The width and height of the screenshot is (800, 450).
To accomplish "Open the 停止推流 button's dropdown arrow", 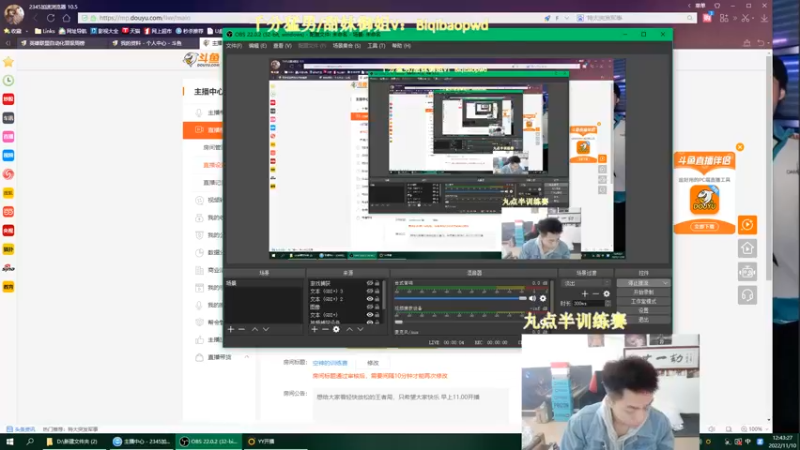I will 665,283.
